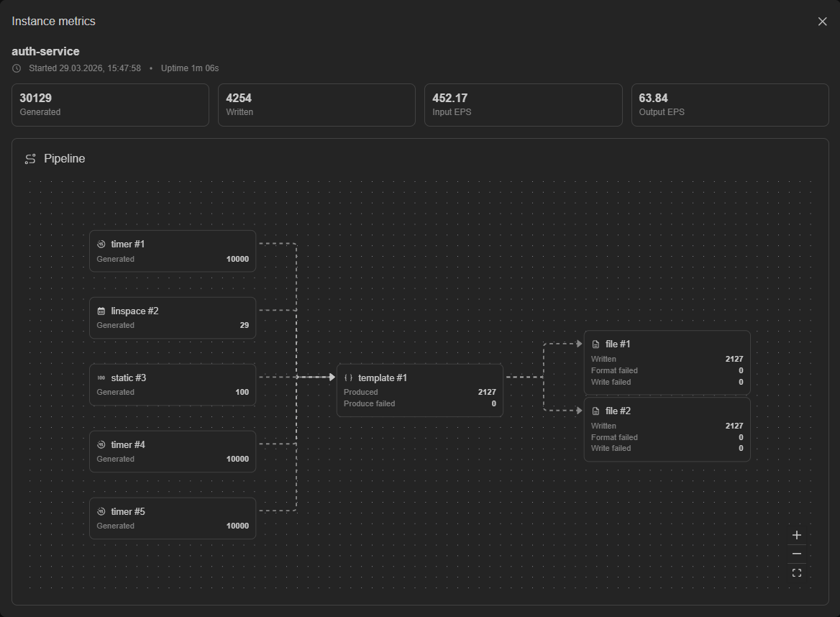Image resolution: width=840 pixels, height=617 pixels.
Task: Click template #1 Produced value 2127
Action: click(487, 393)
